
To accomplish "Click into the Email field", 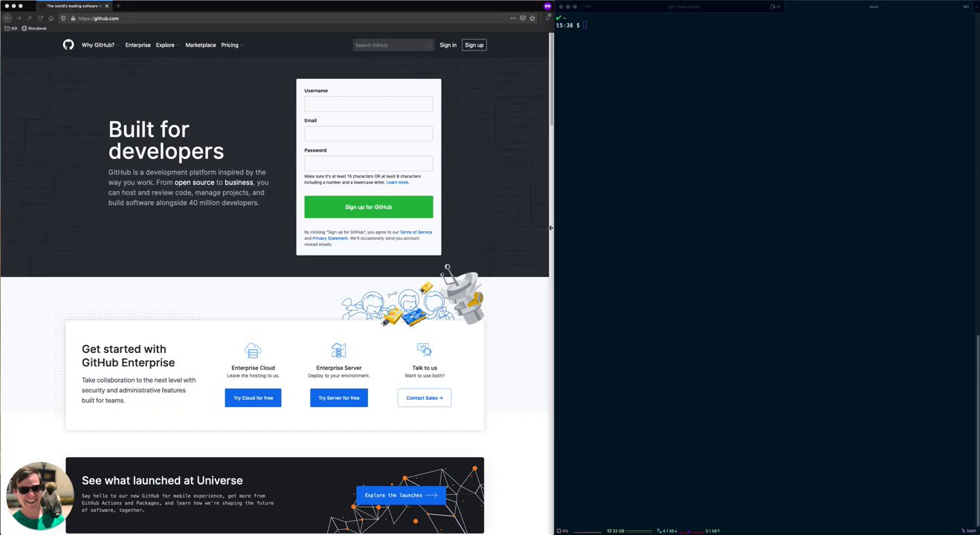I will [368, 134].
